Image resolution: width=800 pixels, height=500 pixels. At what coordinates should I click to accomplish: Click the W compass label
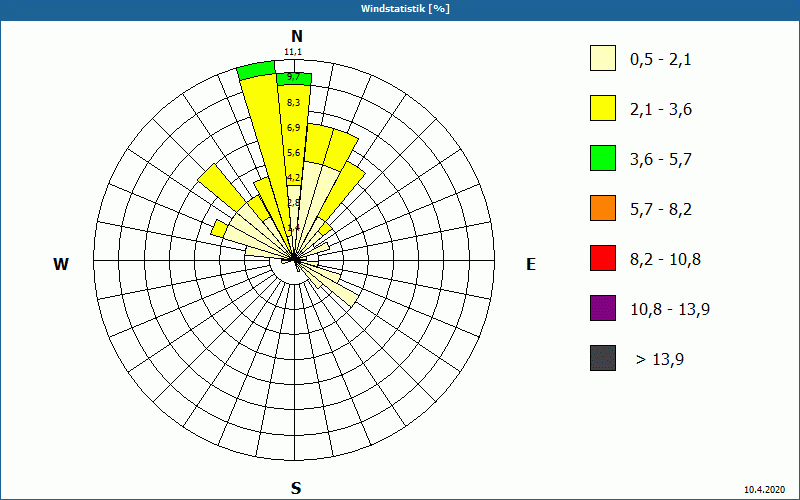click(61, 264)
